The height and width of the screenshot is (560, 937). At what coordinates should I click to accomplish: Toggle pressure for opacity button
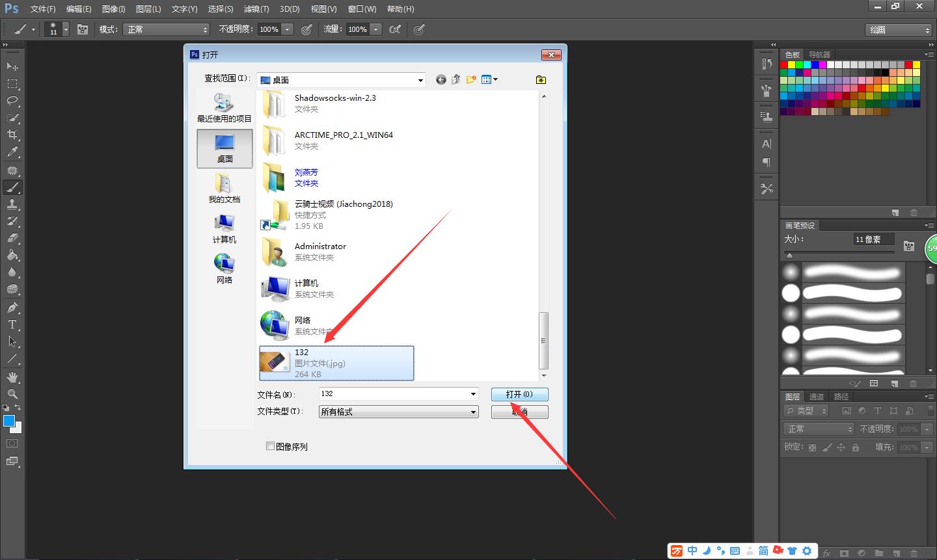[306, 29]
